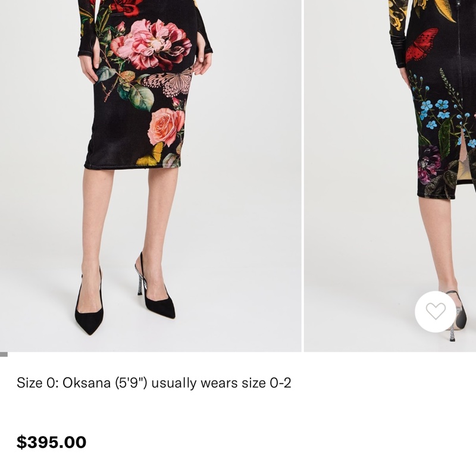Click the $395.00 price label
The width and height of the screenshot is (476, 476).
(x=51, y=442)
